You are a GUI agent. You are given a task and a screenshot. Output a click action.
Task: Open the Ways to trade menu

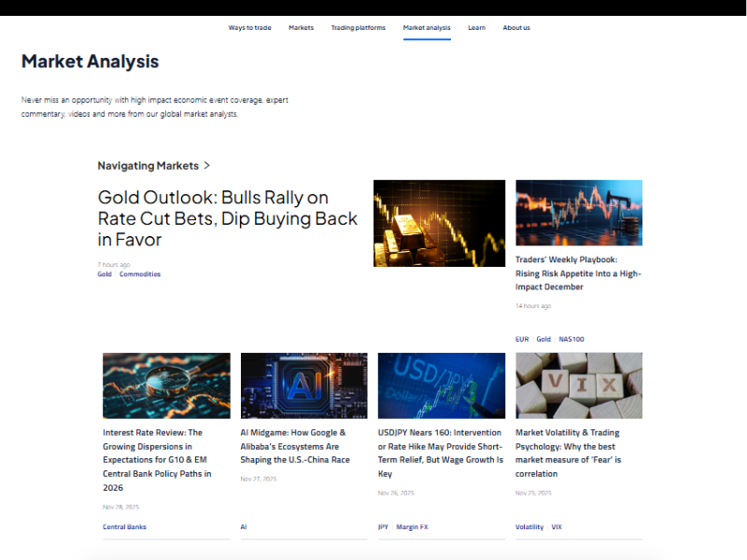[x=249, y=28]
